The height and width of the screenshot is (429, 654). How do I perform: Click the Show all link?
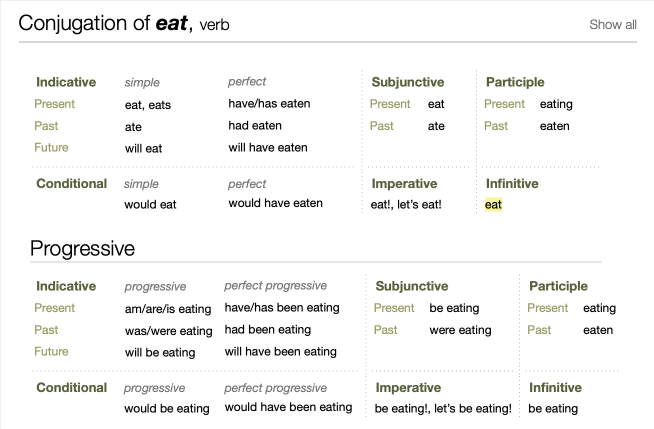coord(612,25)
